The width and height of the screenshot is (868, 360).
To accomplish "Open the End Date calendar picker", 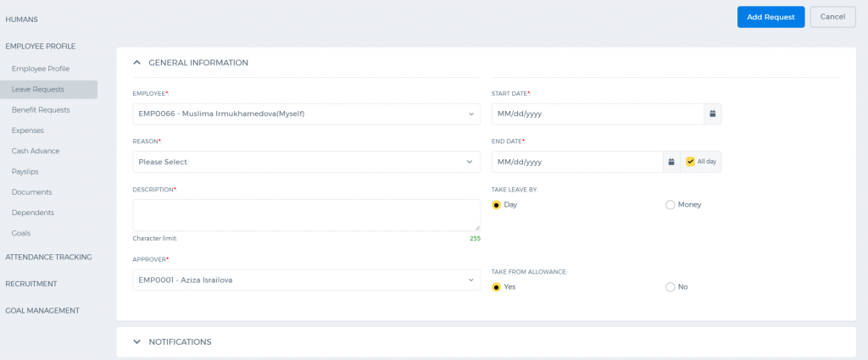I will point(671,162).
